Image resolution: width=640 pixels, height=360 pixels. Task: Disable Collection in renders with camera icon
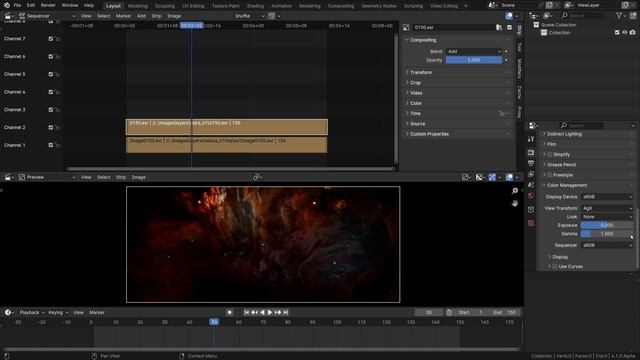point(632,33)
